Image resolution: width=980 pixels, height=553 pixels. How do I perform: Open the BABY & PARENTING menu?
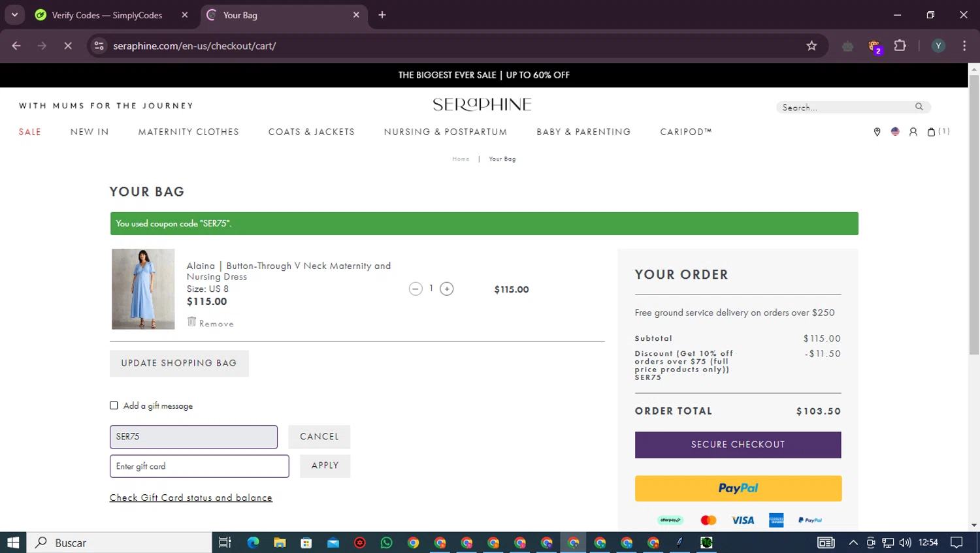click(583, 132)
